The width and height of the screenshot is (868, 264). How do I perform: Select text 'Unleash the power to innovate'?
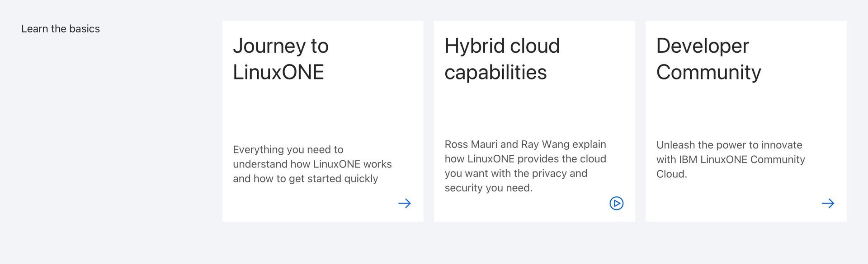(729, 145)
